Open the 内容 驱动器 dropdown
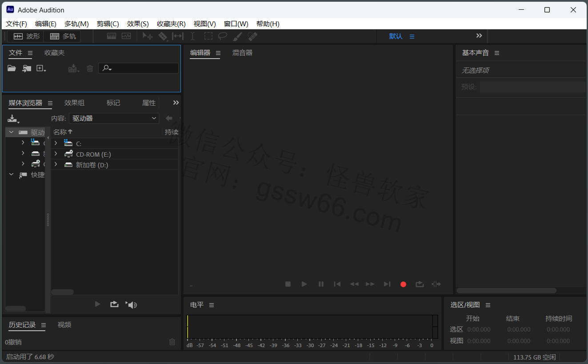 114,118
